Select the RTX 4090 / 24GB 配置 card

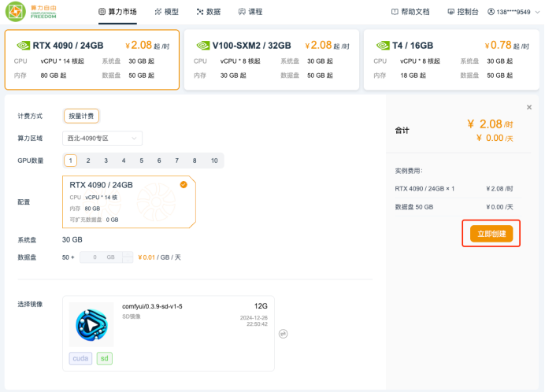(x=129, y=202)
